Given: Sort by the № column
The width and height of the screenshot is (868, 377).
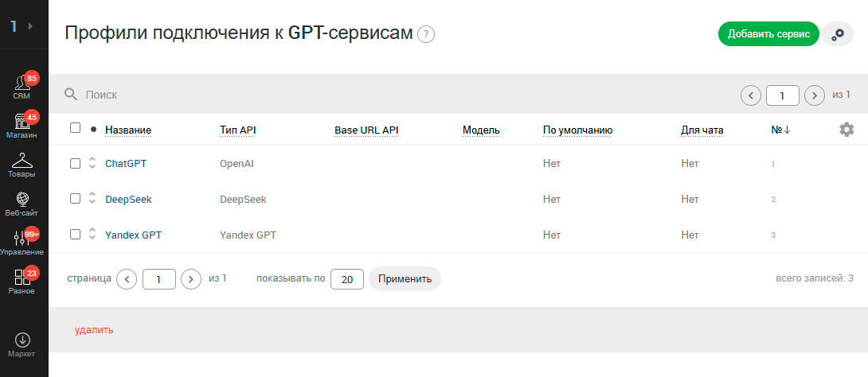Looking at the screenshot, I should pyautogui.click(x=780, y=130).
